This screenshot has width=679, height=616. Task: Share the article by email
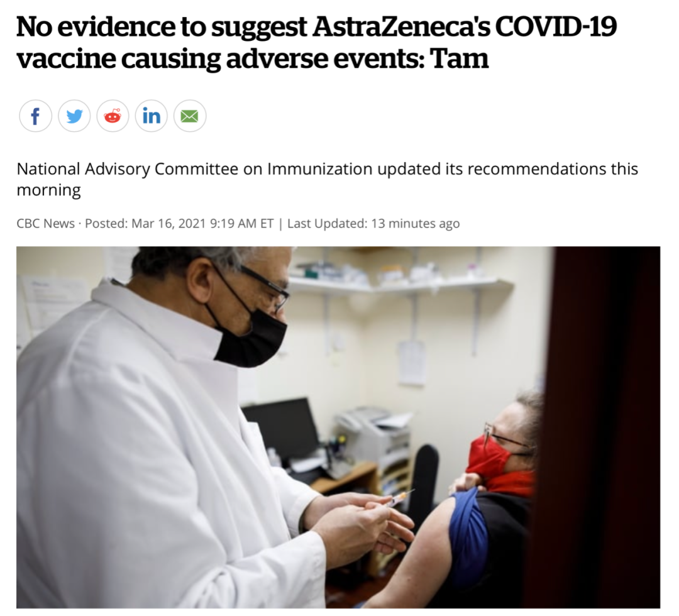click(190, 116)
